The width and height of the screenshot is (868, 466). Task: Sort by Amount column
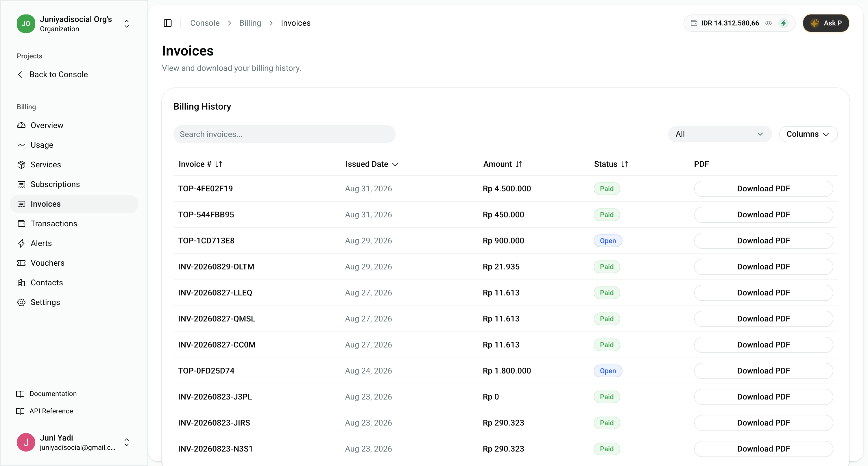[503, 164]
